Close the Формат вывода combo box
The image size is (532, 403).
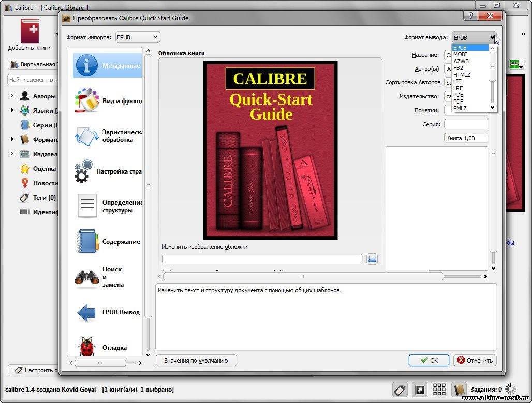(474, 37)
